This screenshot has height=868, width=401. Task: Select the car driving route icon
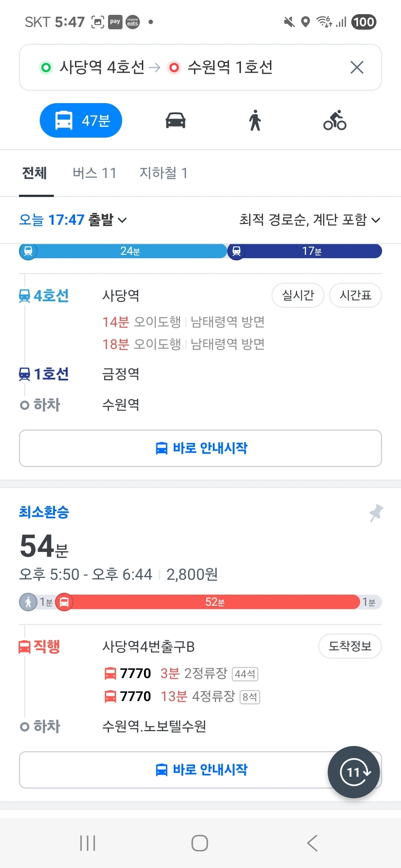pos(175,121)
